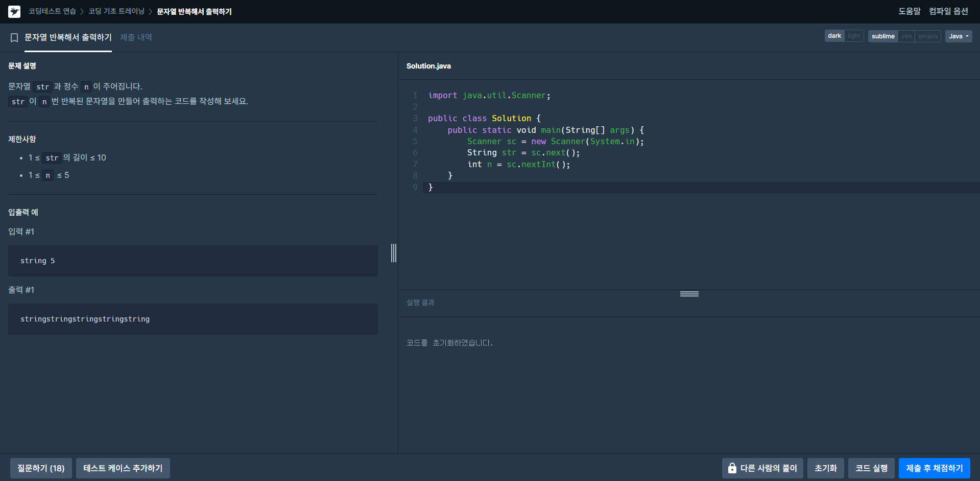Click the 초기화 reset button

click(826, 468)
